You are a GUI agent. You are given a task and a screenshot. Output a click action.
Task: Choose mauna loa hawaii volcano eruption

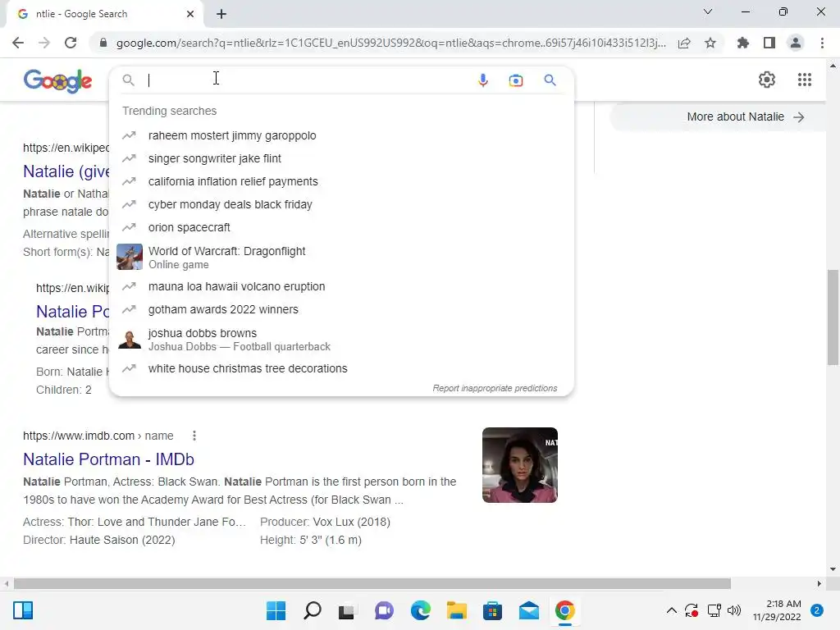click(x=341, y=286)
